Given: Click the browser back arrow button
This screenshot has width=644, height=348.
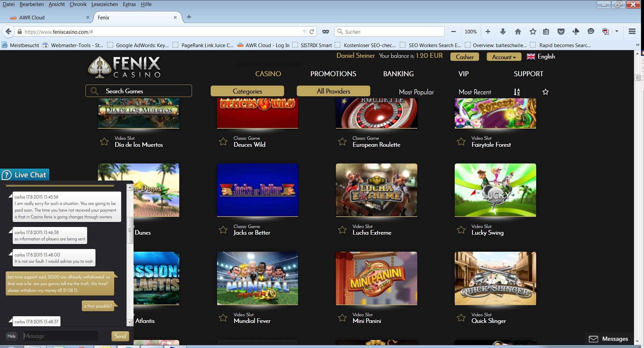Looking at the screenshot, I should 8,32.
